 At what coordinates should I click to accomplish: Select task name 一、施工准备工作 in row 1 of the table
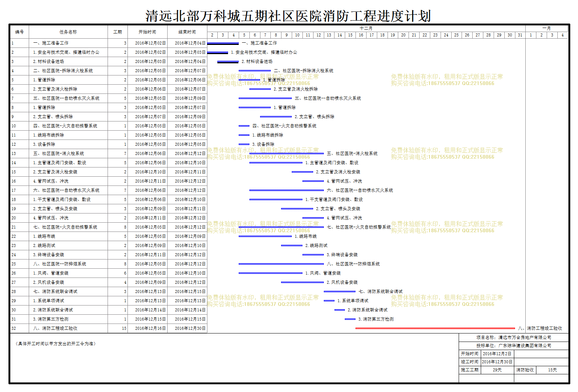[51, 43]
